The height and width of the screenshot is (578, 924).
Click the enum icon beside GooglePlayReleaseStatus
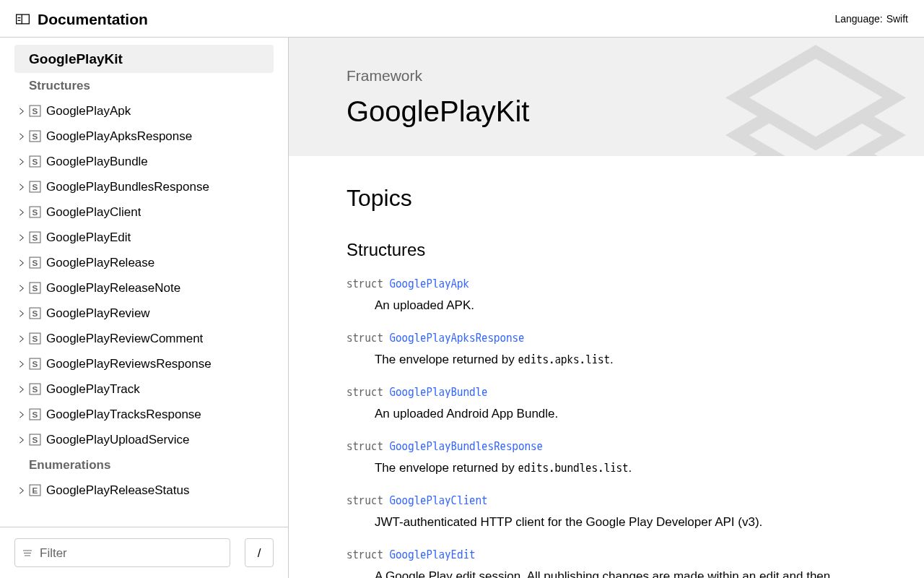coord(35,491)
